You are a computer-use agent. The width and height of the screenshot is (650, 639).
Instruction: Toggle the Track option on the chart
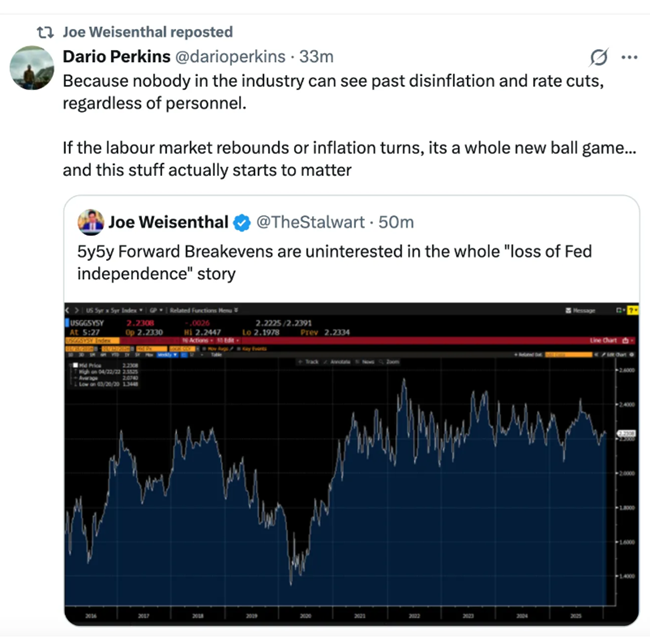[311, 361]
